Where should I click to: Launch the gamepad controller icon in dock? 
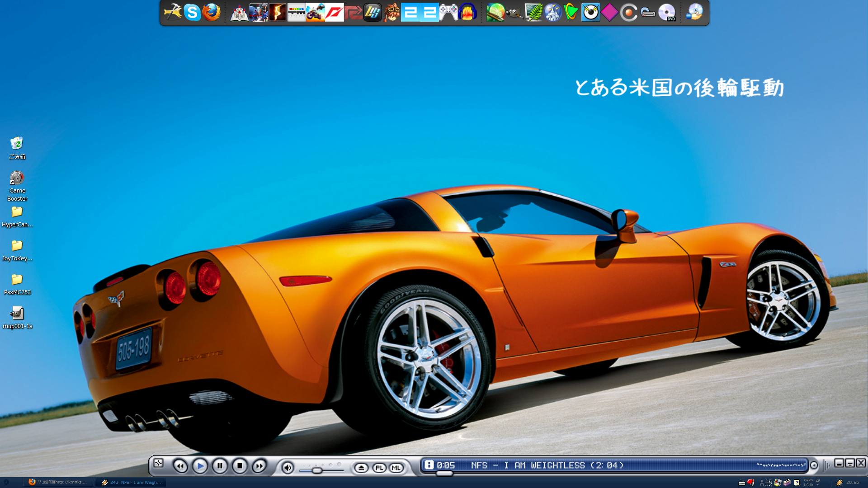[x=448, y=13]
